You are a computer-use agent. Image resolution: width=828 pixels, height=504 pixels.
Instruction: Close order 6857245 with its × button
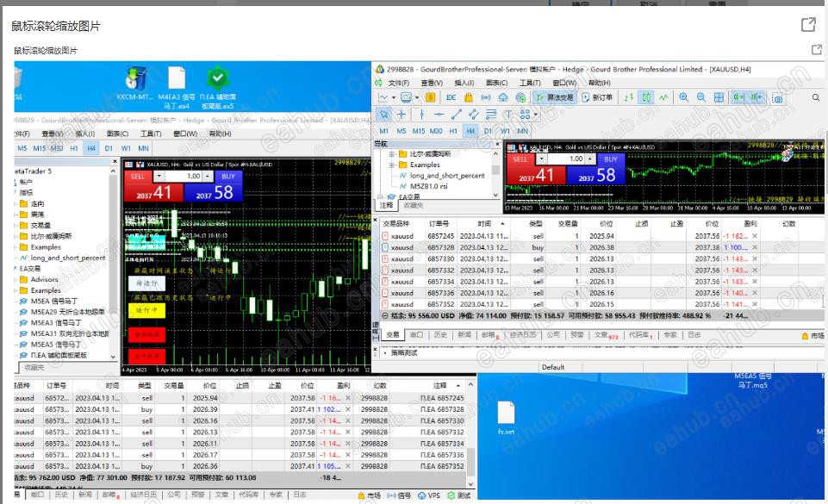(x=755, y=236)
